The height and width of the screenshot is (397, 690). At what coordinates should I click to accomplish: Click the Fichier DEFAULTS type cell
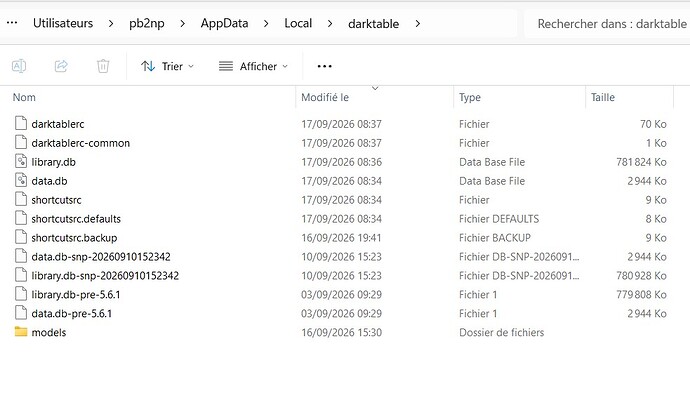click(x=499, y=219)
